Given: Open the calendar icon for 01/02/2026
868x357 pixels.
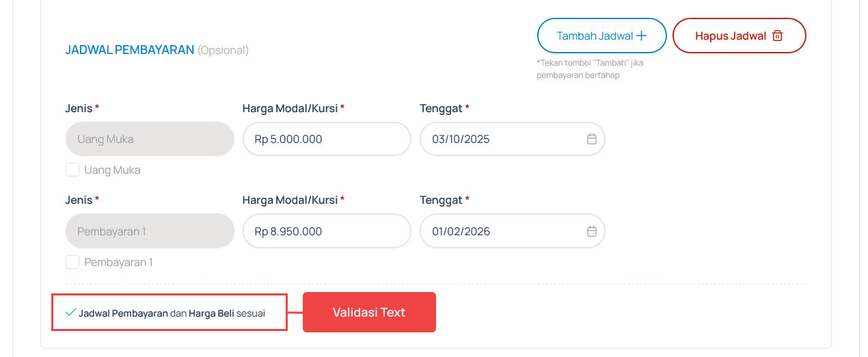Looking at the screenshot, I should [x=592, y=231].
